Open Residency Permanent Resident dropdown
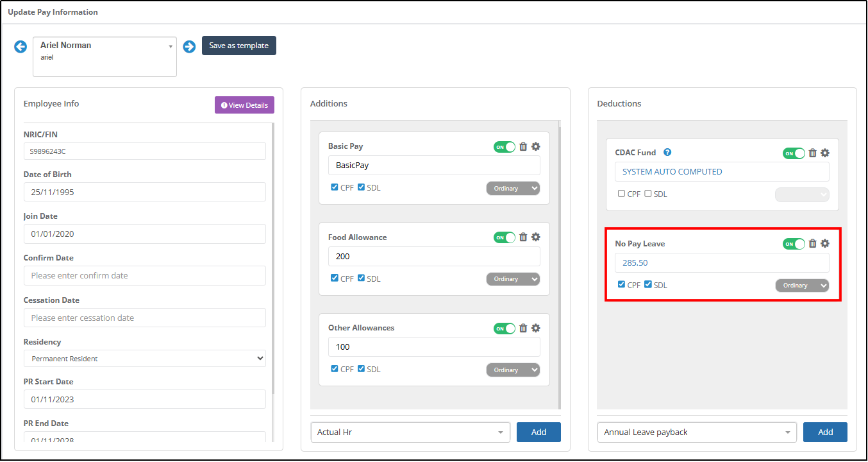Image resolution: width=868 pixels, height=462 pixels. [145, 359]
